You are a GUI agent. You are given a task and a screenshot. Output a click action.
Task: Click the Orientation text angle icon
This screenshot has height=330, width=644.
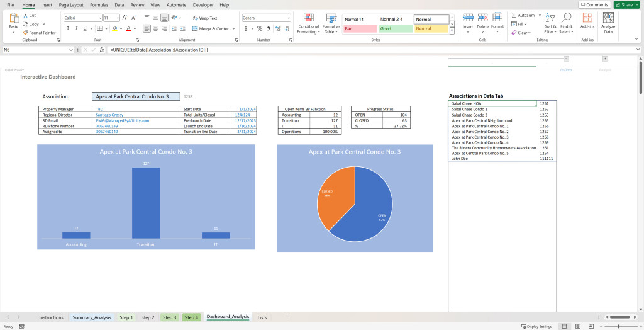[x=174, y=18]
